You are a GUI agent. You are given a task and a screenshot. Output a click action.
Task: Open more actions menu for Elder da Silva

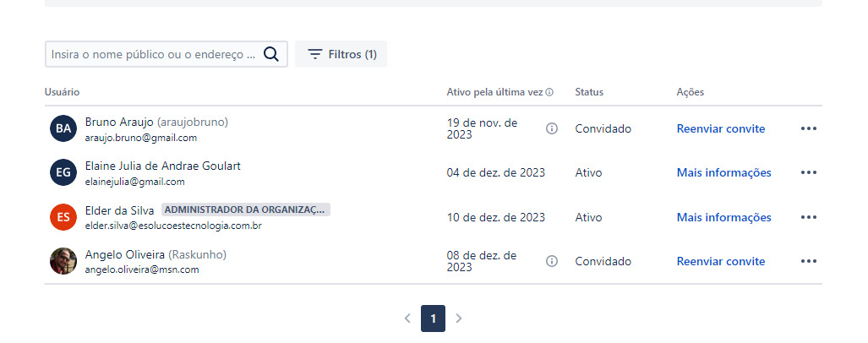tap(809, 217)
